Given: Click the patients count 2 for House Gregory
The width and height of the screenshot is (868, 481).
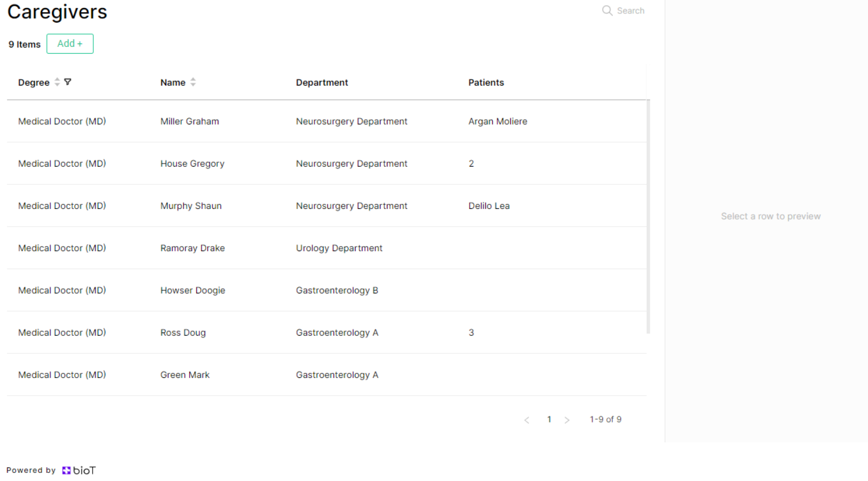Looking at the screenshot, I should pos(471,164).
